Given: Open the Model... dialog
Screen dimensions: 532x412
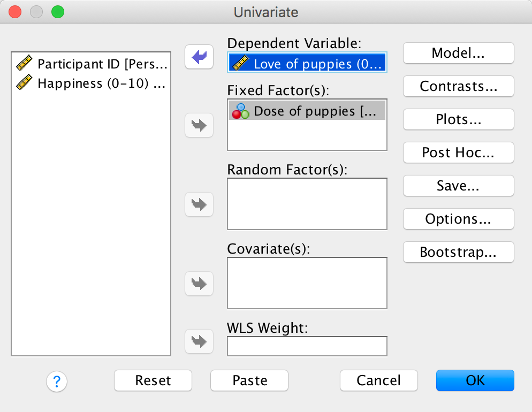Looking at the screenshot, I should coord(458,53).
